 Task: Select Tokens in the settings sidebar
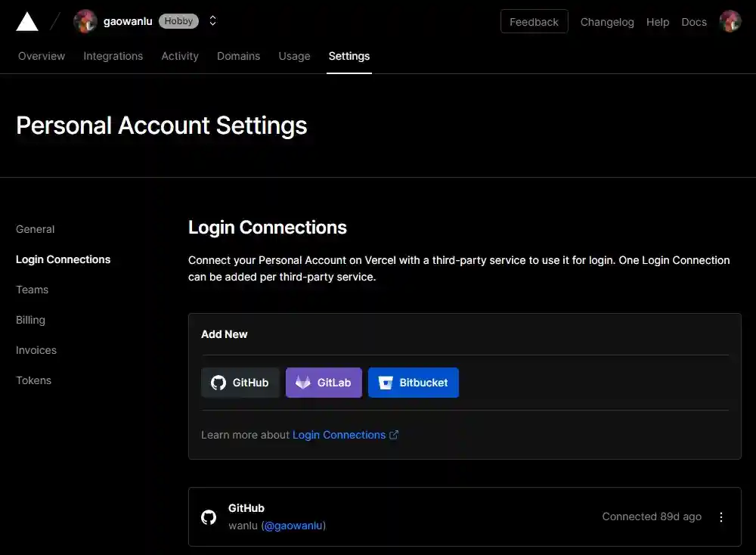click(33, 380)
